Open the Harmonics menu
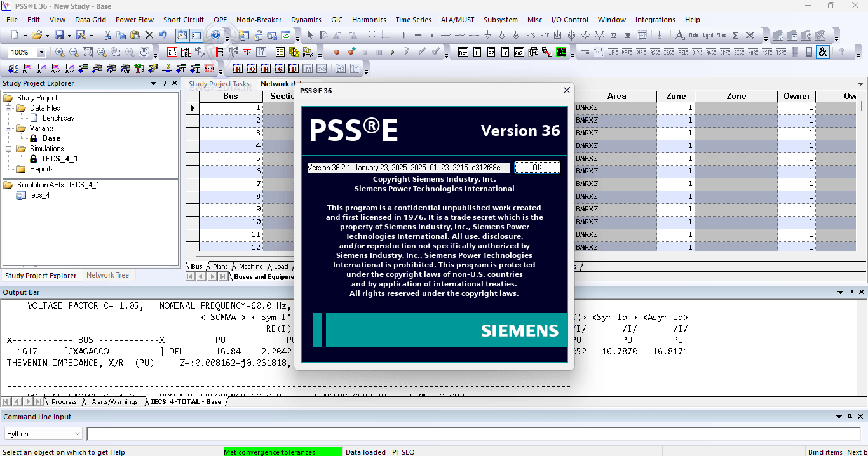868x456 pixels. [369, 20]
